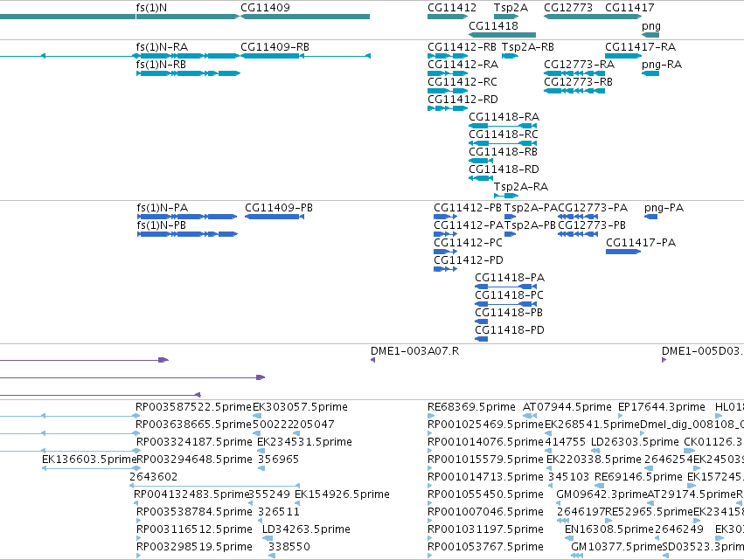Viewport: 744px width, 560px height.
Task: Open EST AT07944.5prime
Action: point(567,407)
